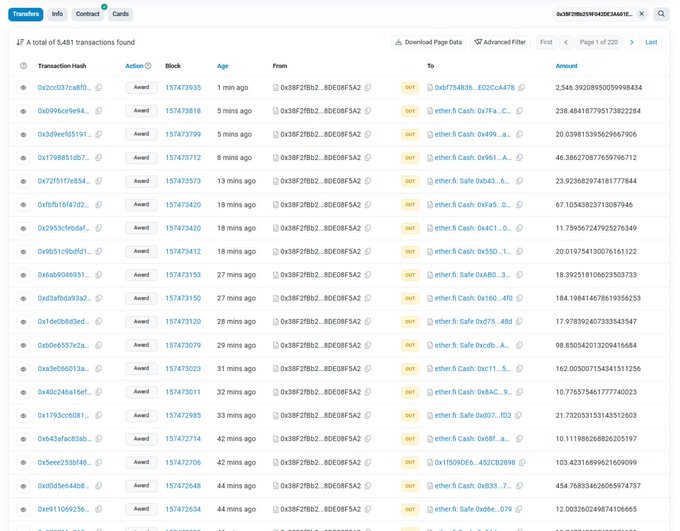680x531 pixels.
Task: Clear the address filter with X icon
Action: pyautogui.click(x=642, y=14)
